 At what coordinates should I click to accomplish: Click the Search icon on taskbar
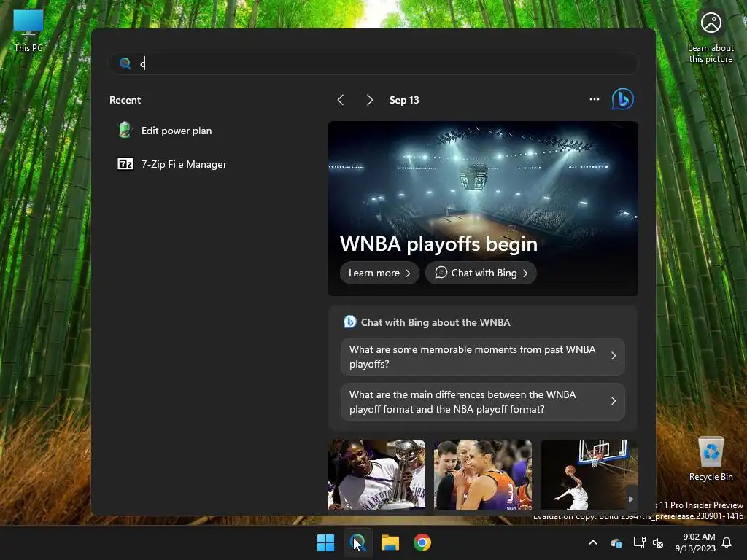(x=357, y=542)
